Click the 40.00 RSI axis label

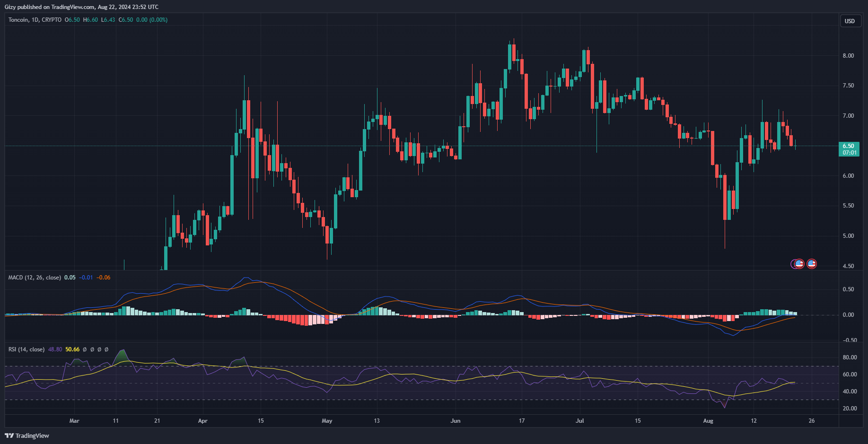click(x=850, y=392)
